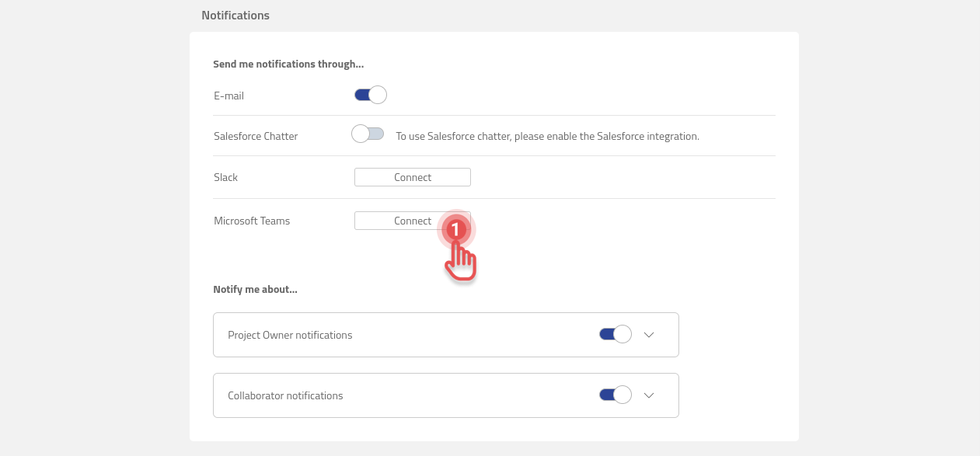Click the pointing hand cursor graphic

click(x=460, y=260)
